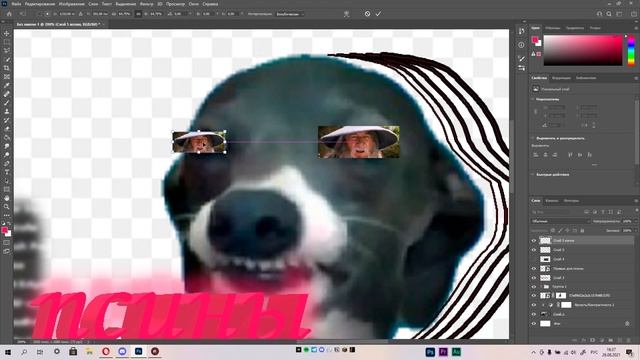The image size is (640, 360).
Task: Select the Gradient tool
Action: tap(7, 137)
